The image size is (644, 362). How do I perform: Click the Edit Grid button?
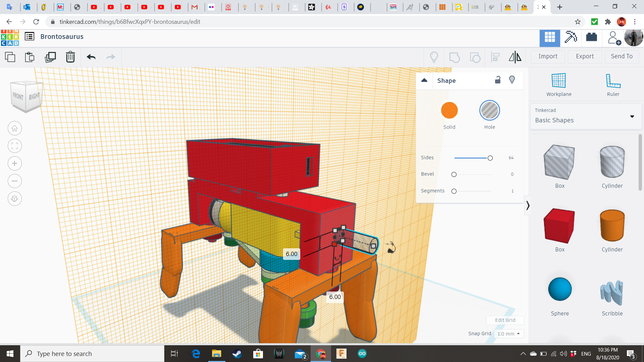click(x=505, y=320)
